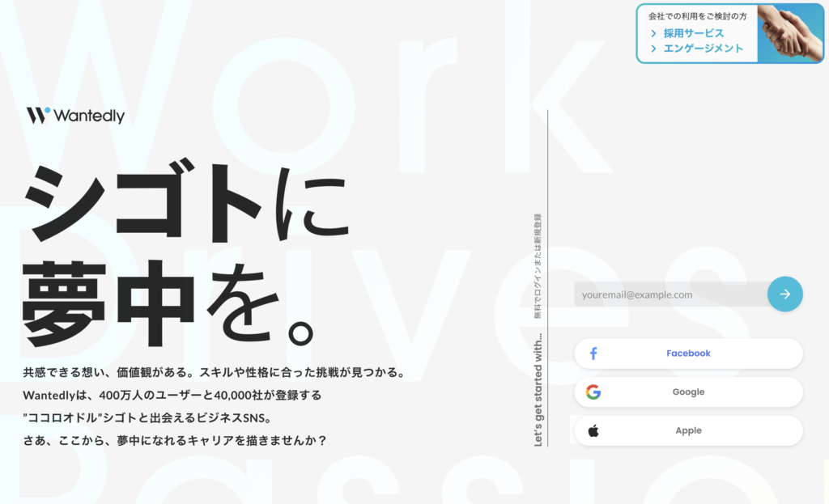Sign in using the Apple button label

(688, 431)
